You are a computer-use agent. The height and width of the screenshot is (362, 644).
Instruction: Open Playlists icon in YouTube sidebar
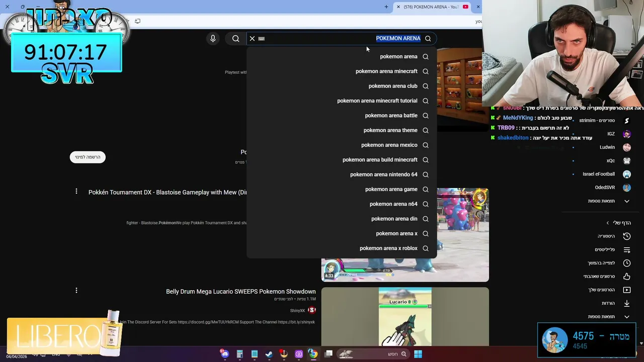tap(627, 250)
